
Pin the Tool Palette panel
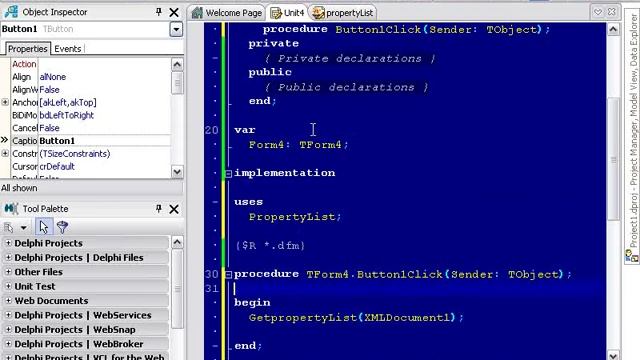click(x=159, y=209)
